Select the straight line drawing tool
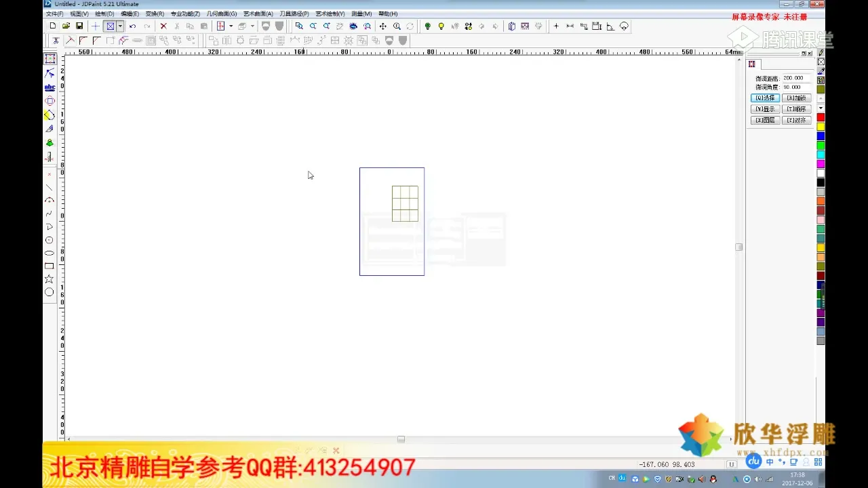The width and height of the screenshot is (868, 488). click(50, 186)
